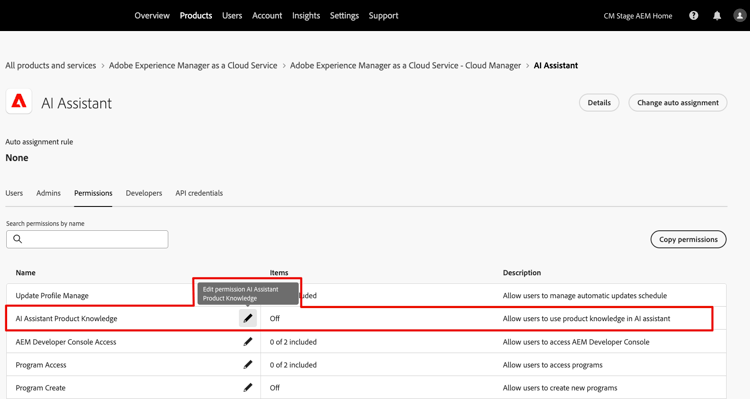Select the Permissions tab
750x399 pixels.
pos(93,193)
